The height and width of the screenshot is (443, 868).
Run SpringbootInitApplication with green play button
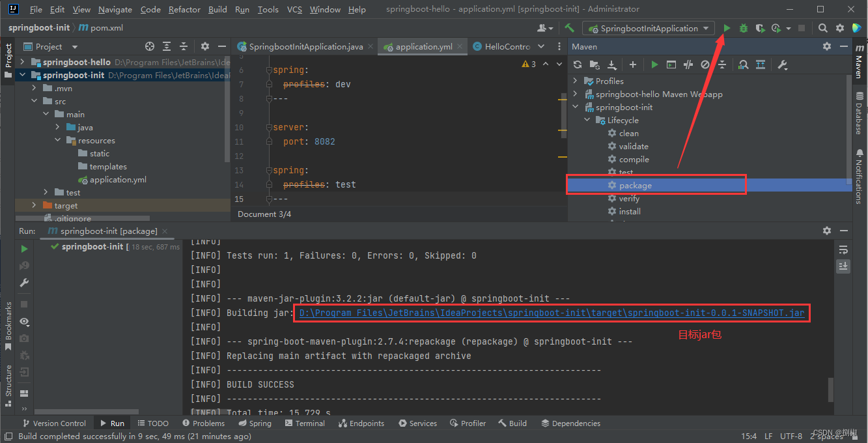point(727,28)
